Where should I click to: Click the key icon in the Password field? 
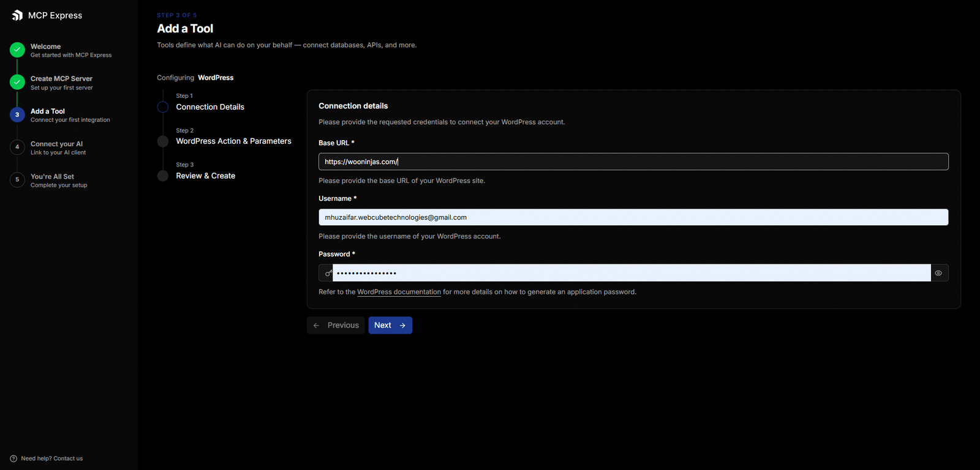328,273
